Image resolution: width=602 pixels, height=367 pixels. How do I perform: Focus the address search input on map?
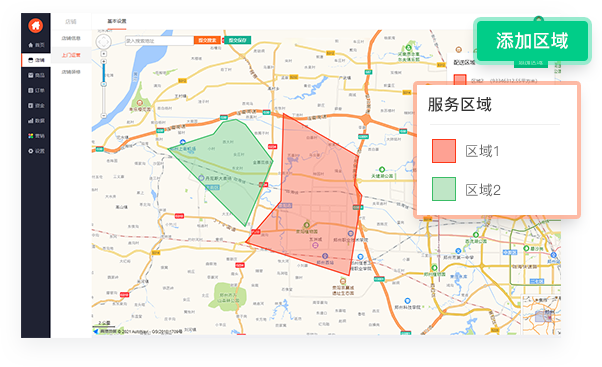click(159, 40)
